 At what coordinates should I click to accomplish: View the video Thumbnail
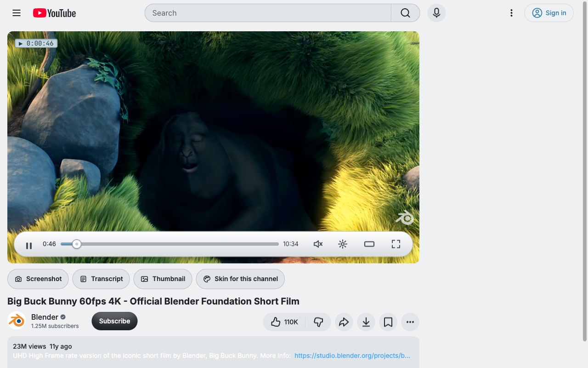(x=163, y=279)
